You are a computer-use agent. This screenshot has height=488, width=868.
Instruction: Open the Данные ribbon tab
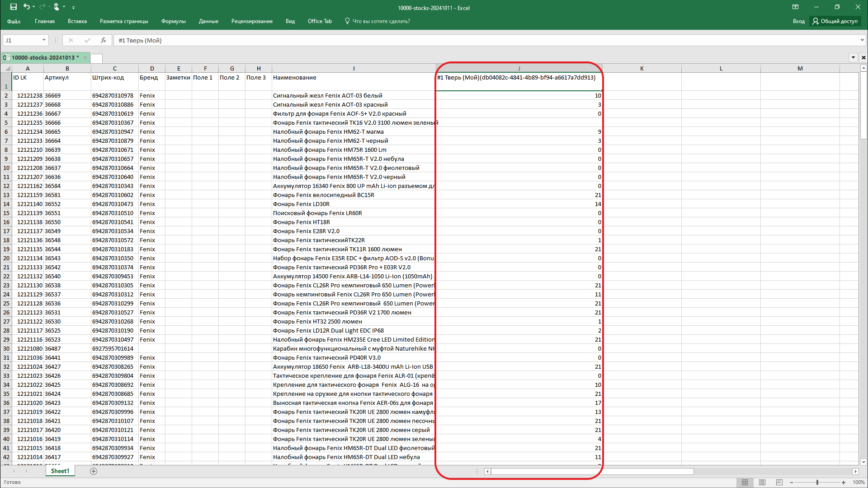(x=208, y=21)
